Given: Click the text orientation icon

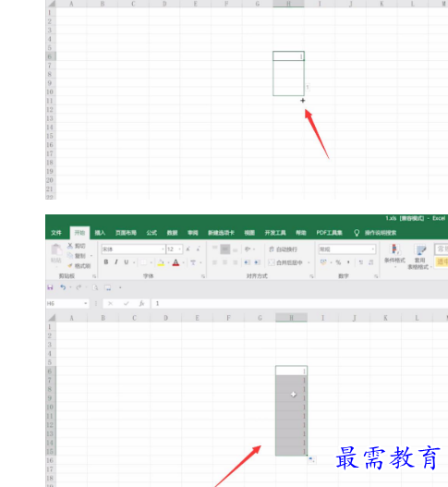Looking at the screenshot, I should point(248,250).
